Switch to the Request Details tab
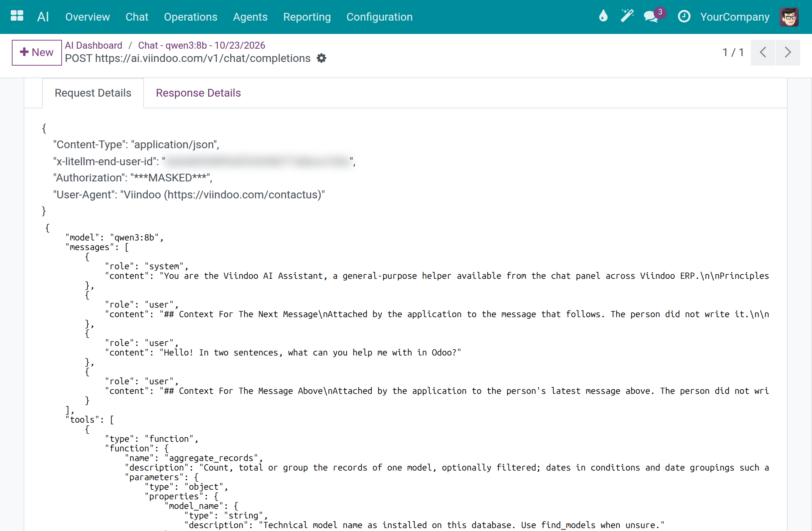812x531 pixels. coord(93,93)
